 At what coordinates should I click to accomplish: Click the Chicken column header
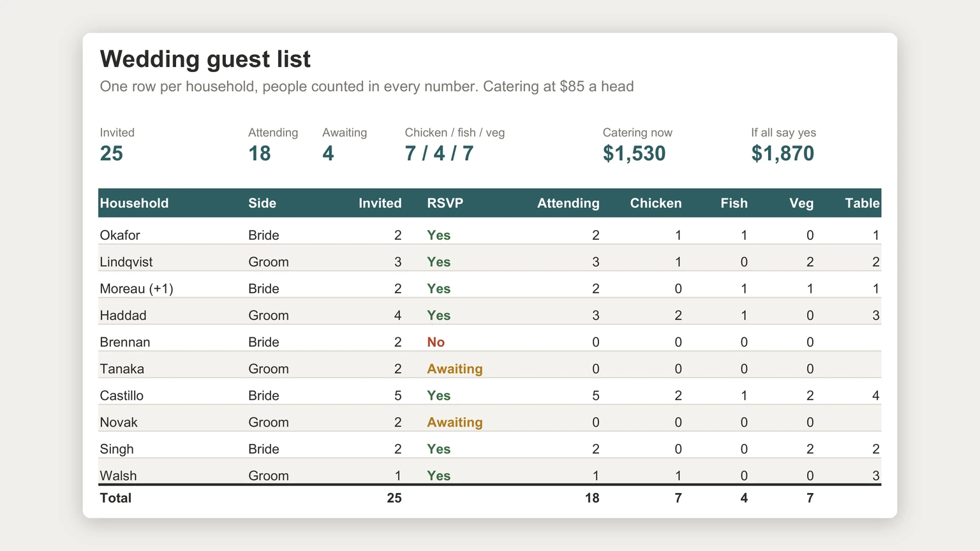(x=656, y=203)
